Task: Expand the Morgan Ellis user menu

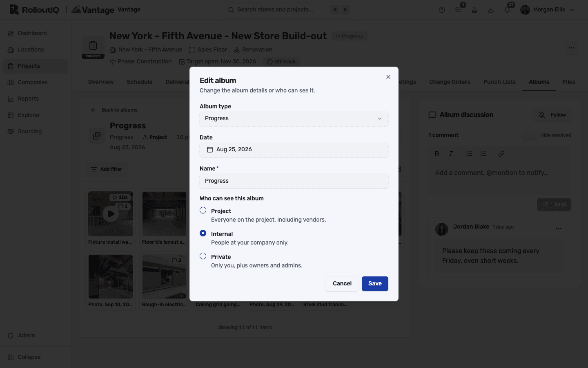Action: [547, 10]
